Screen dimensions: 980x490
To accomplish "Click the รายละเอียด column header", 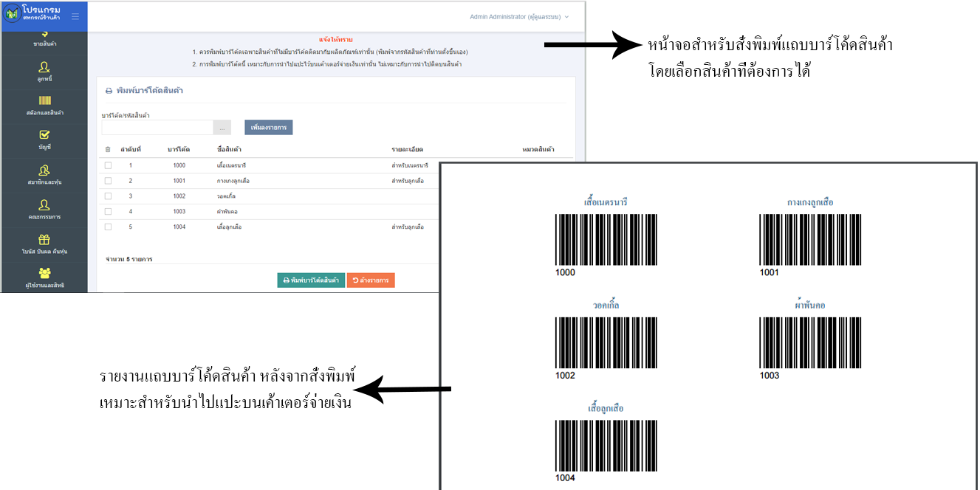I will tap(407, 150).
